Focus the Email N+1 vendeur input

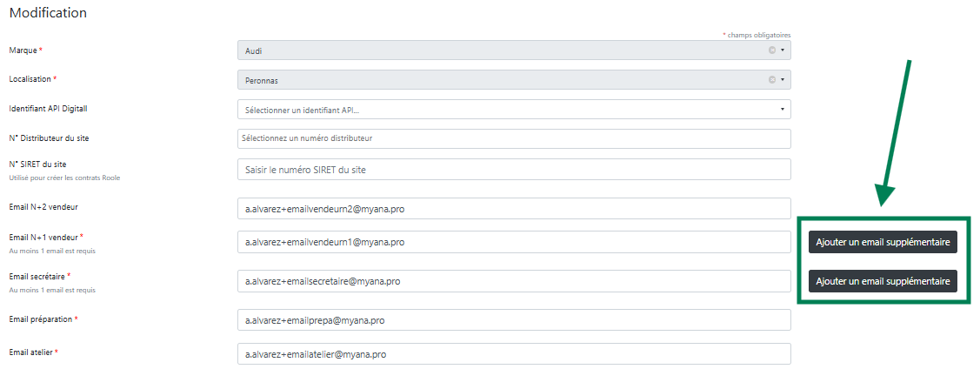coord(513,242)
